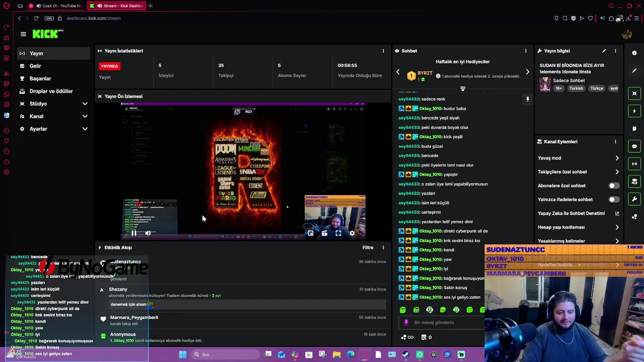Toggle mini player on stream preview
Viewport: 644px width, 362px height.
tap(310, 233)
